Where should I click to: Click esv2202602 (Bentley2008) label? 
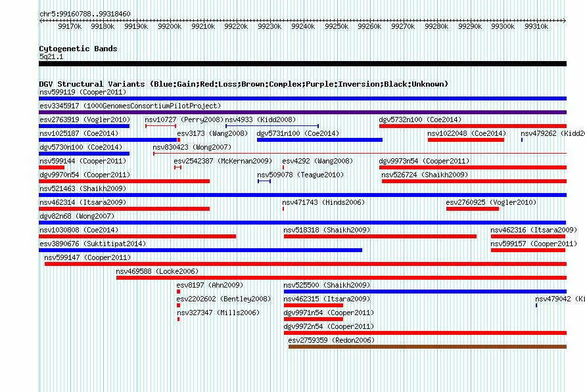pos(223,299)
